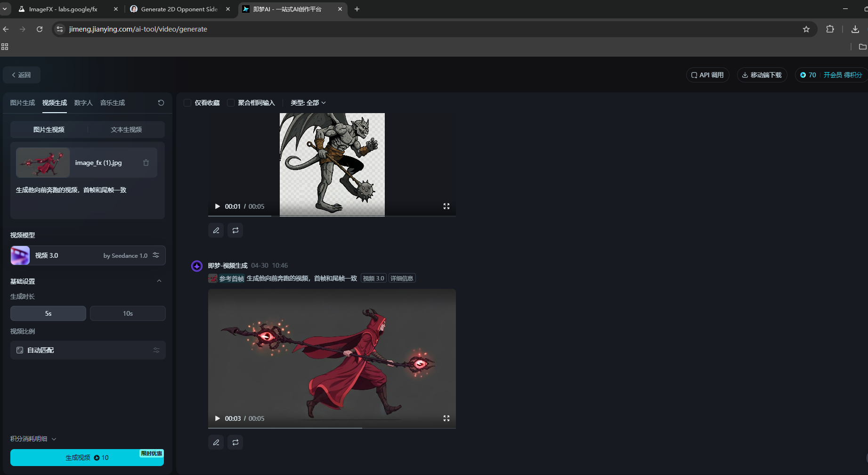
Task: Close the Generate 2D Opponent tab
Action: pyautogui.click(x=228, y=9)
